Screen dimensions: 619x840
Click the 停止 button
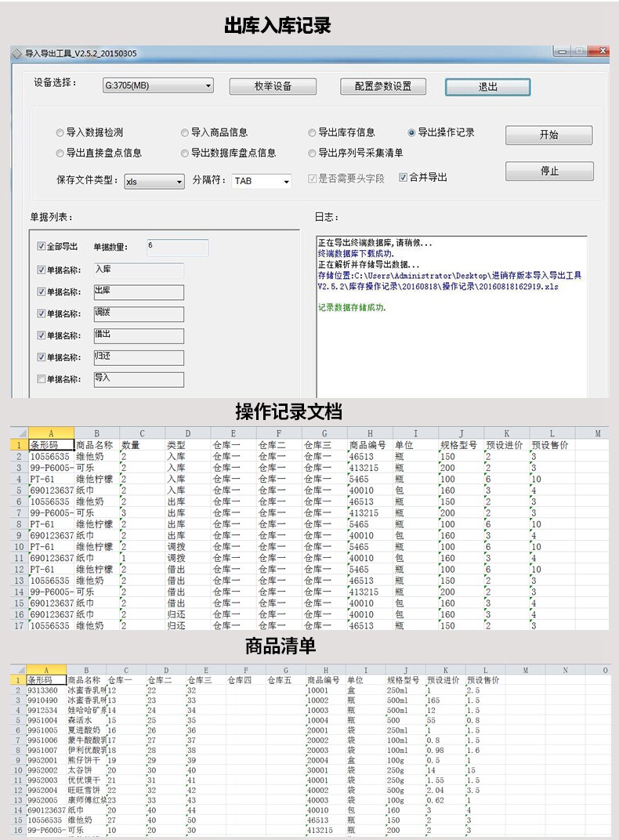click(549, 171)
